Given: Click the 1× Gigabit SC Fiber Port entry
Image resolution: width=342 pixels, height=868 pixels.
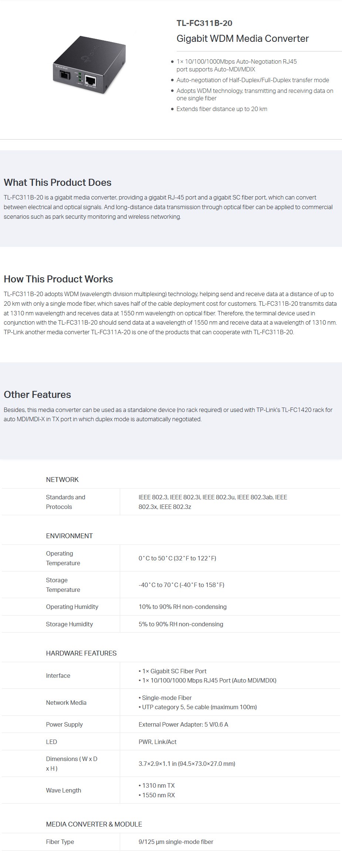Looking at the screenshot, I should click(x=172, y=671).
